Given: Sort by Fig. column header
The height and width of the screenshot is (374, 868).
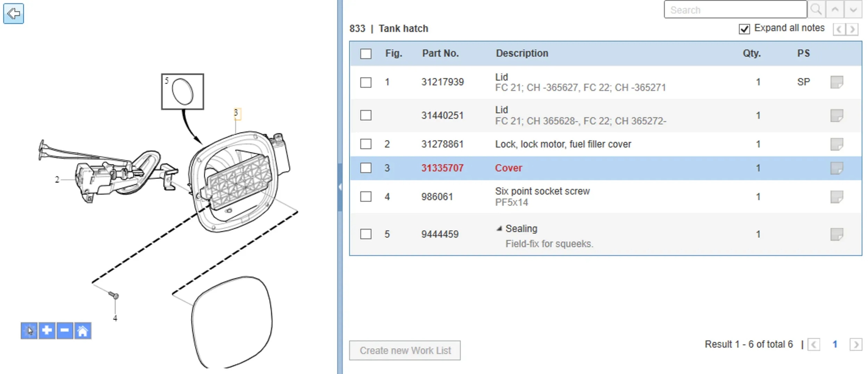Looking at the screenshot, I should coord(393,53).
